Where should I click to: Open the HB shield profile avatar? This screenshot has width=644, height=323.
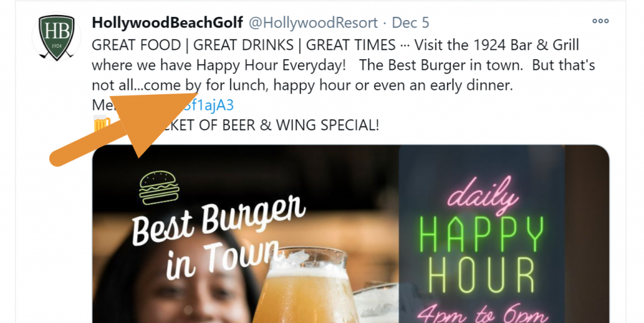pos(57,38)
